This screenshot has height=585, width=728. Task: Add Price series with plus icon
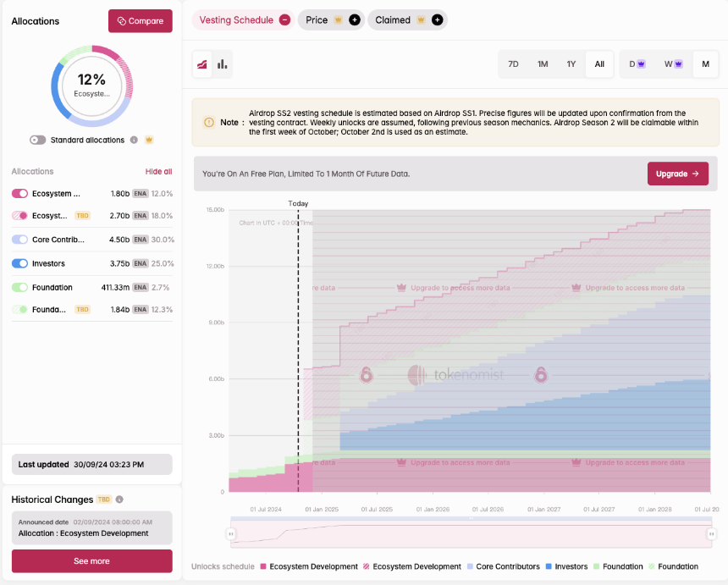click(355, 20)
